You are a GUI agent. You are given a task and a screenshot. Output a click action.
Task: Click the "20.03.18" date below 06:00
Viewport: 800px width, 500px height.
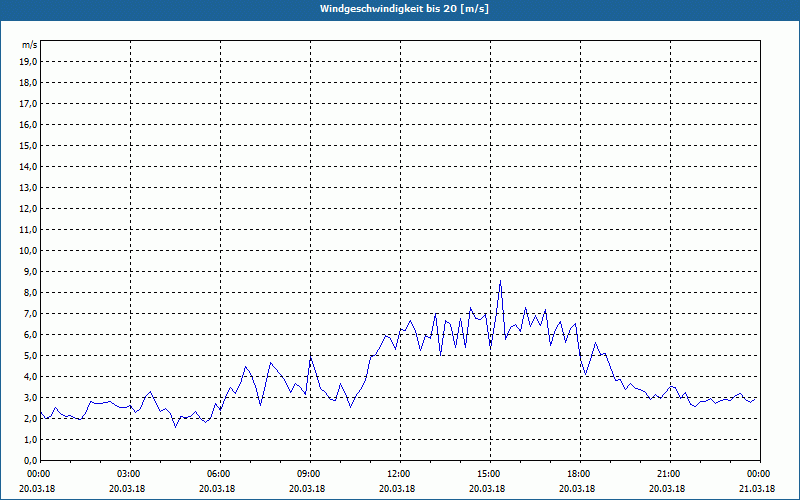pos(217,489)
